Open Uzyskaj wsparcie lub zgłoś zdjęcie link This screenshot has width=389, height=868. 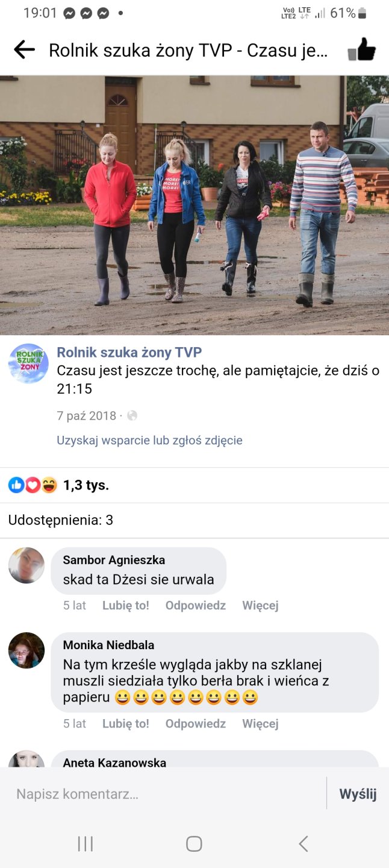[x=149, y=441]
